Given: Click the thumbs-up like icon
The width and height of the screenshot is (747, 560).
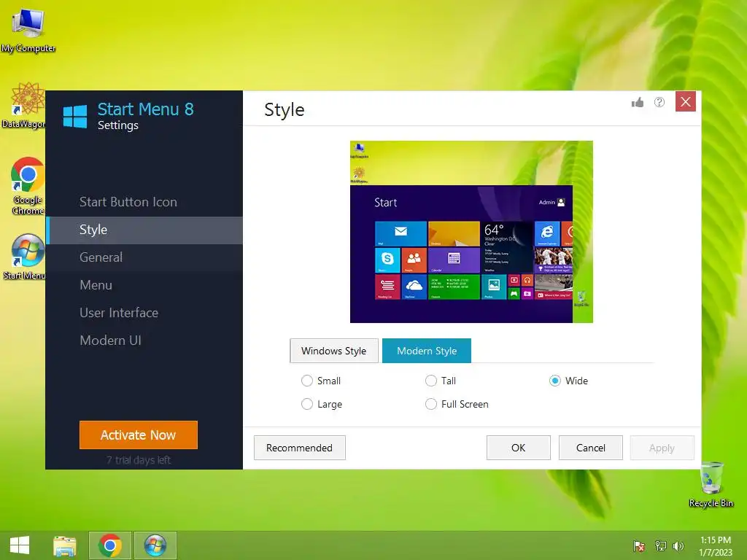Looking at the screenshot, I should pyautogui.click(x=638, y=102).
